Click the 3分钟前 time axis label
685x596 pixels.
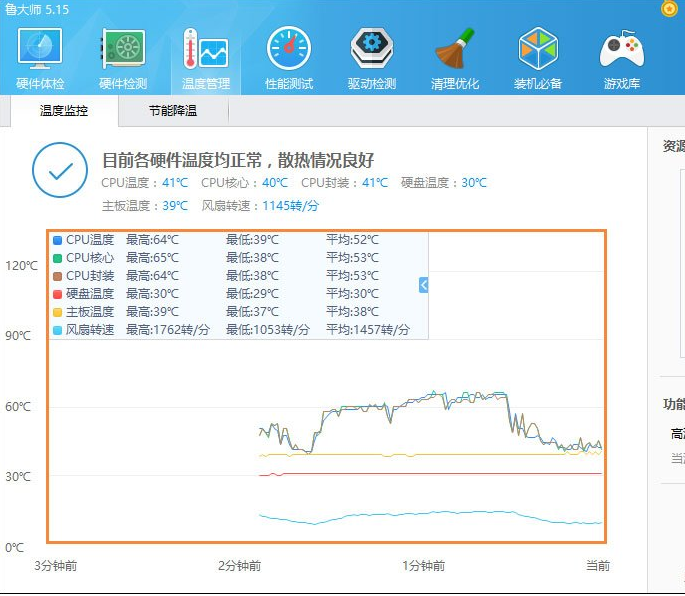(x=55, y=566)
